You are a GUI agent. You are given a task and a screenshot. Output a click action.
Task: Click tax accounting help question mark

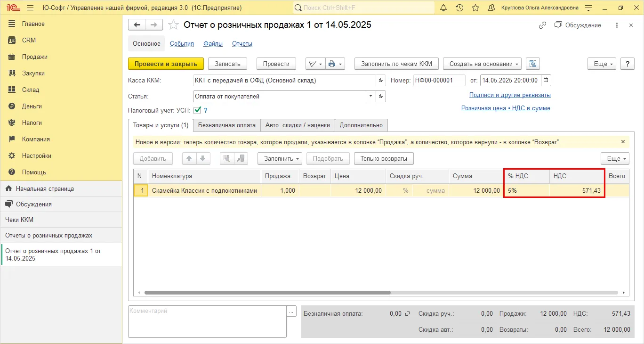click(206, 110)
